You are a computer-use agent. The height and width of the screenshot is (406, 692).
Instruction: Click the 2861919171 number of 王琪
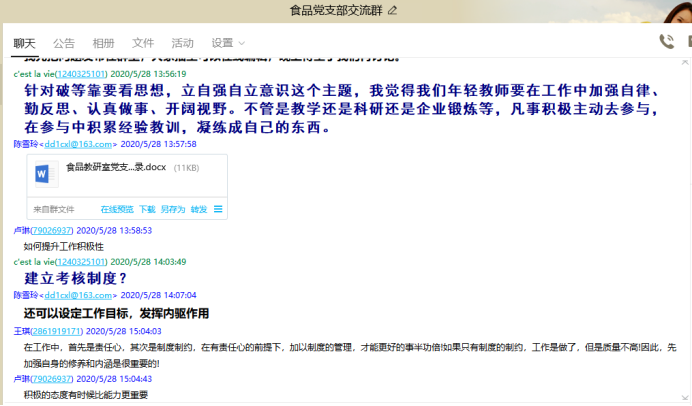click(x=60, y=330)
